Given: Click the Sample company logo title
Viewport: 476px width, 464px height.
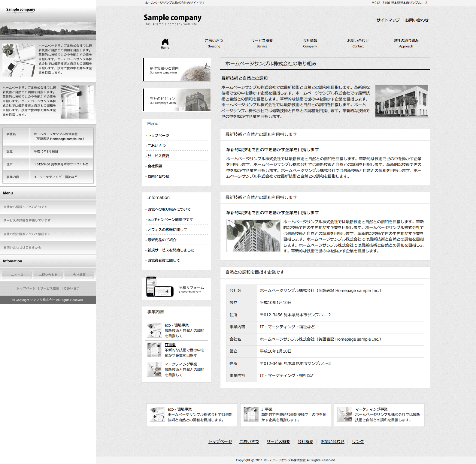Looking at the screenshot, I should (172, 18).
